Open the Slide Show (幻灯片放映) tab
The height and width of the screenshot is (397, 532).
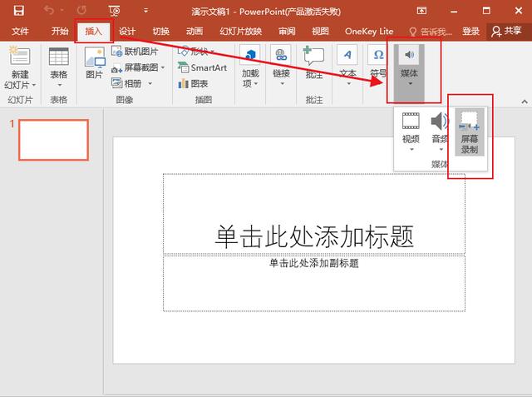coord(240,31)
